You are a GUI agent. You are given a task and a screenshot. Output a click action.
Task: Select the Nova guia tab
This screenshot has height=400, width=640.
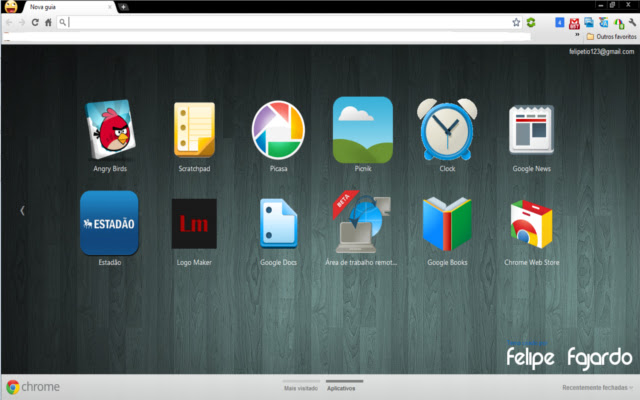(x=69, y=7)
